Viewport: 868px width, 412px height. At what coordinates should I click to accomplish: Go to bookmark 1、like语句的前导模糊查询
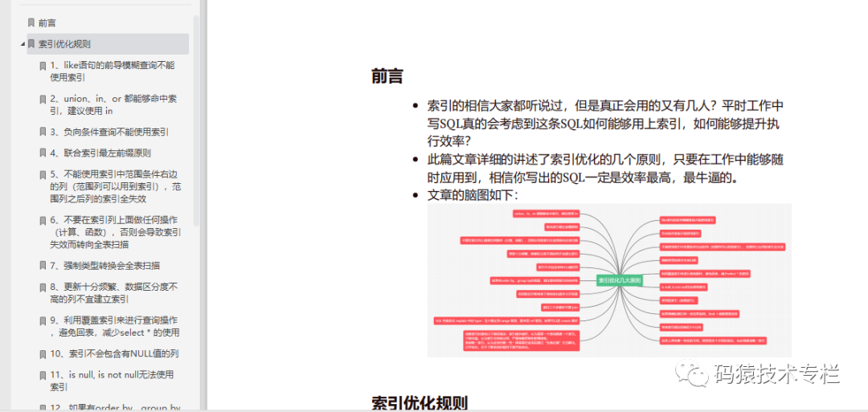[113, 71]
